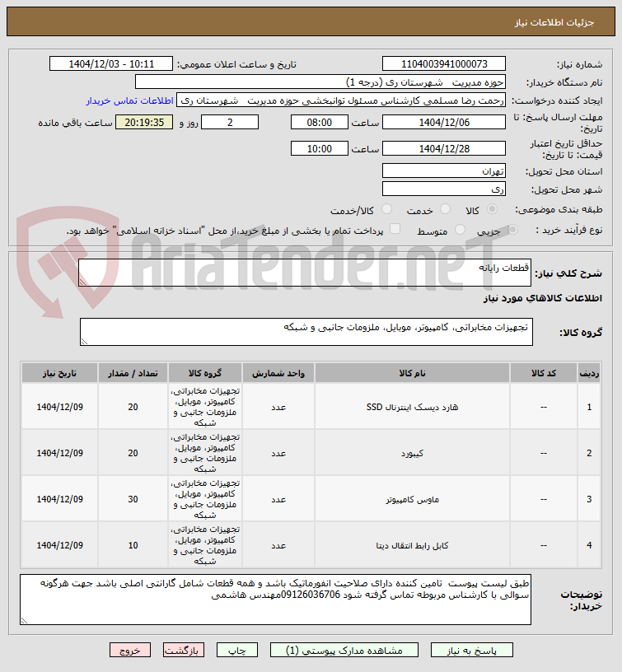622x672 pixels.
Task: Click the نام کالا column header
Action: 412,373
